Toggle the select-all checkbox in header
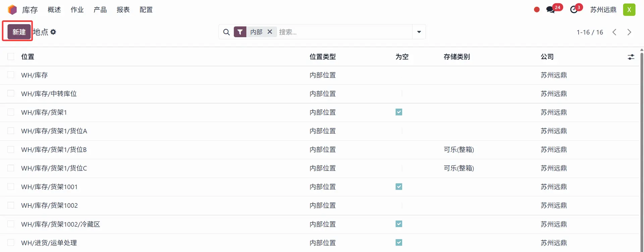The image size is (644, 252). (x=11, y=57)
